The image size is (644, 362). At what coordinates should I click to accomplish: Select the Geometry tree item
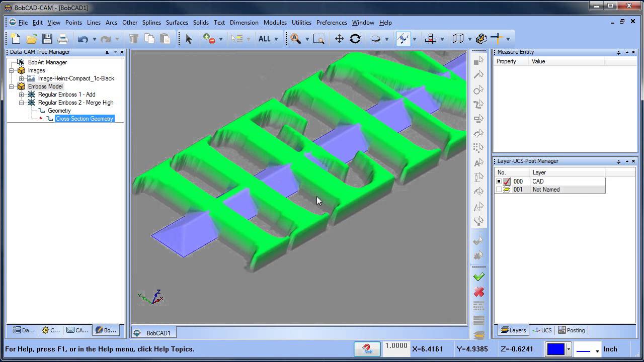59,111
